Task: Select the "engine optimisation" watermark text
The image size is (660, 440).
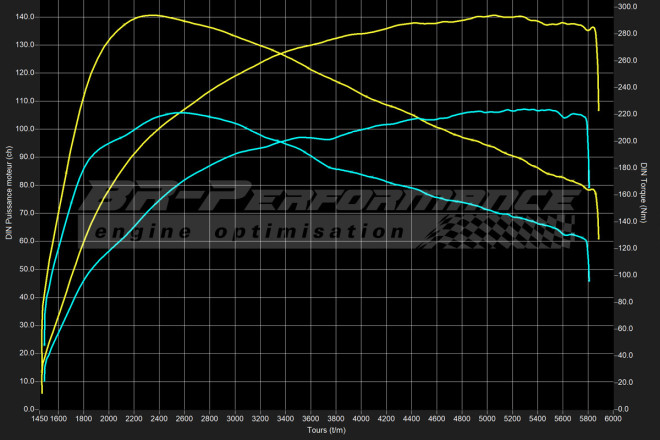Action: (x=248, y=232)
